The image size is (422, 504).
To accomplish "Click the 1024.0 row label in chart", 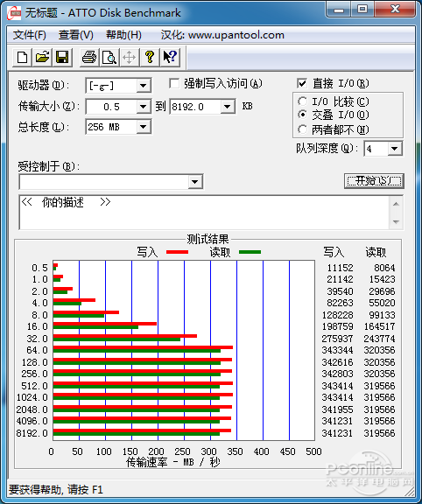I will click(x=32, y=397).
